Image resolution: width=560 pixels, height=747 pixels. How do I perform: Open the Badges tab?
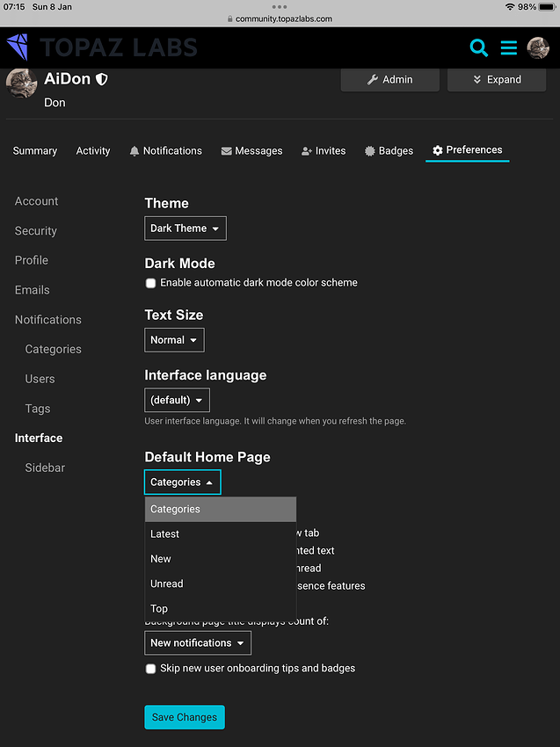tap(389, 151)
